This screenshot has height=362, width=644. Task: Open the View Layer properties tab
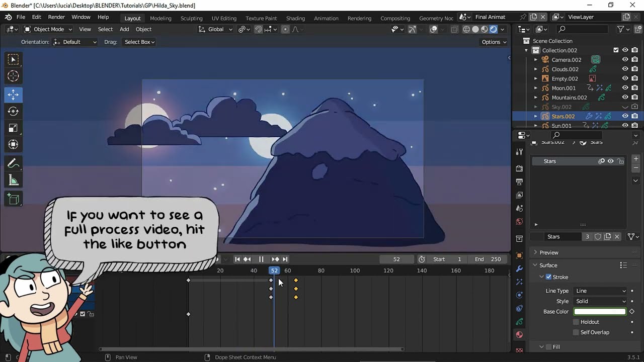(x=519, y=195)
